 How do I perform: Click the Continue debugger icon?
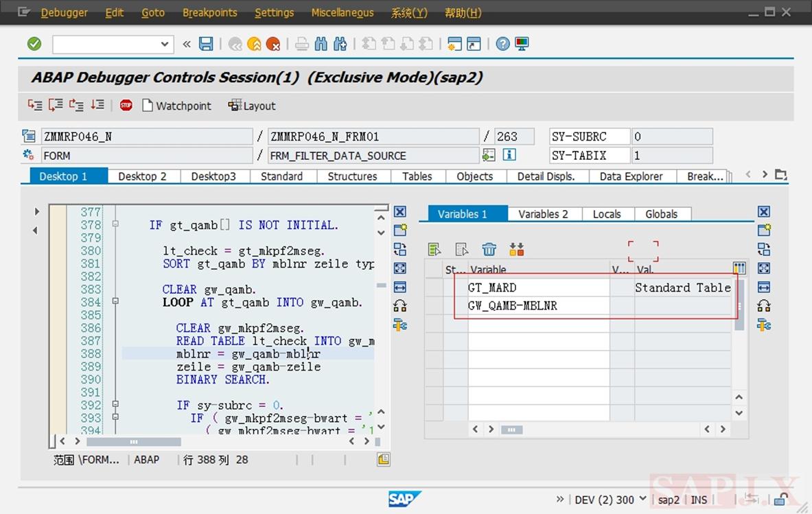[97, 105]
